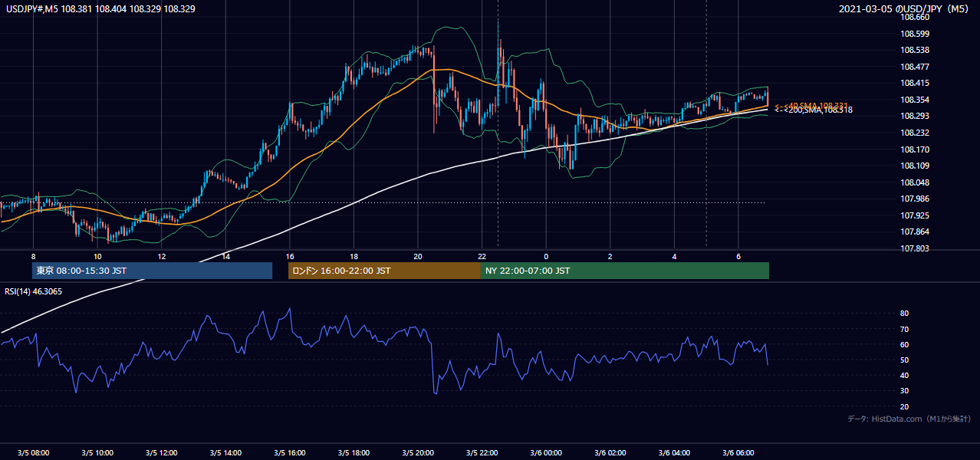
Task: Click the HistData.com data source credit
Action: (909, 419)
